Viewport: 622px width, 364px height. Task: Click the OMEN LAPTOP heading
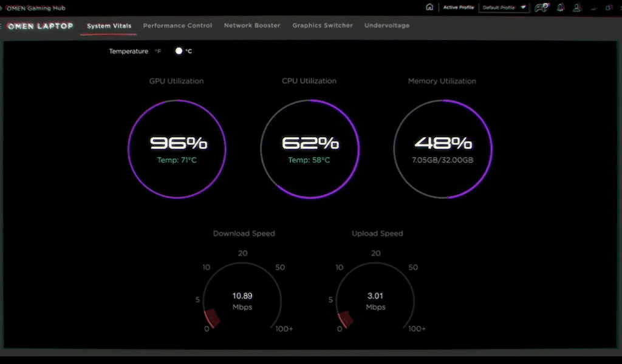39,26
